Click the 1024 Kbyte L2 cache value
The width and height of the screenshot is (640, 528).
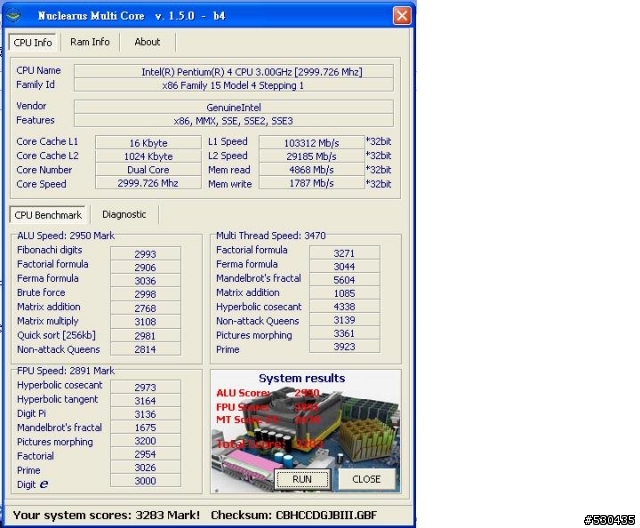(x=148, y=156)
